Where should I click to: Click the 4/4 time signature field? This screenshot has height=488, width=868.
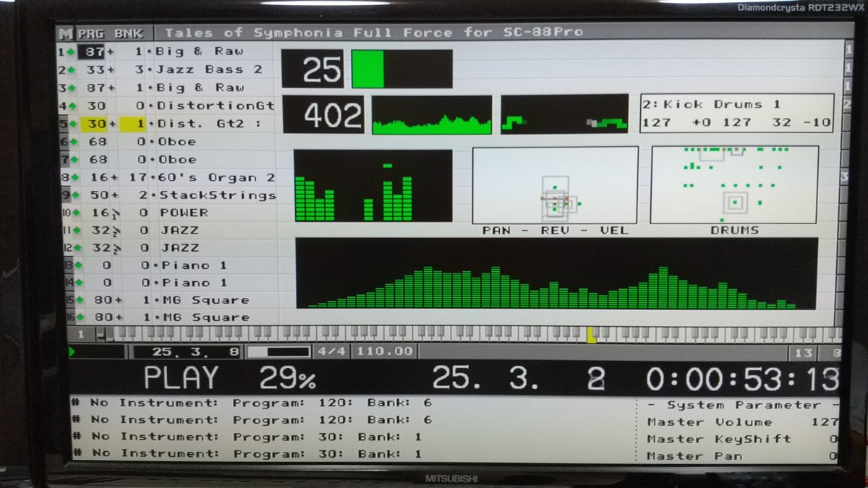333,352
